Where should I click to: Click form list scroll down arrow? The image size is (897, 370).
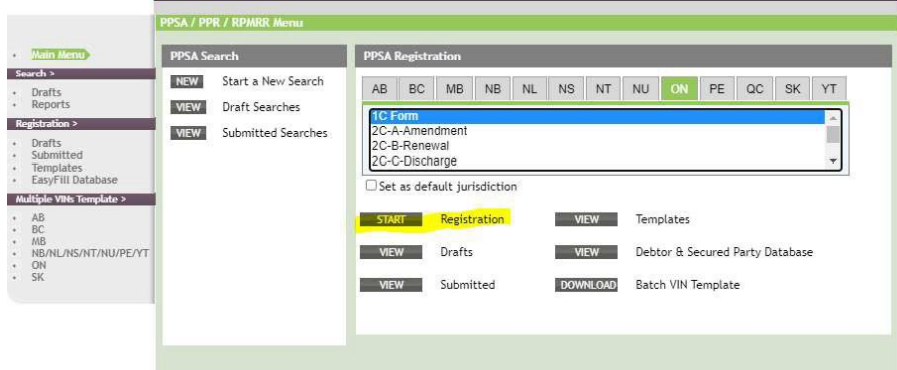(x=833, y=161)
